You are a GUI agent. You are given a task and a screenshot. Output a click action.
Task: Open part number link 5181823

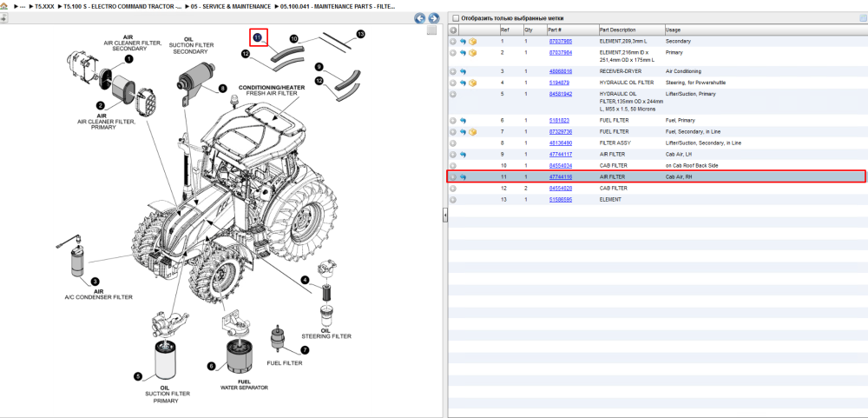[x=559, y=120]
